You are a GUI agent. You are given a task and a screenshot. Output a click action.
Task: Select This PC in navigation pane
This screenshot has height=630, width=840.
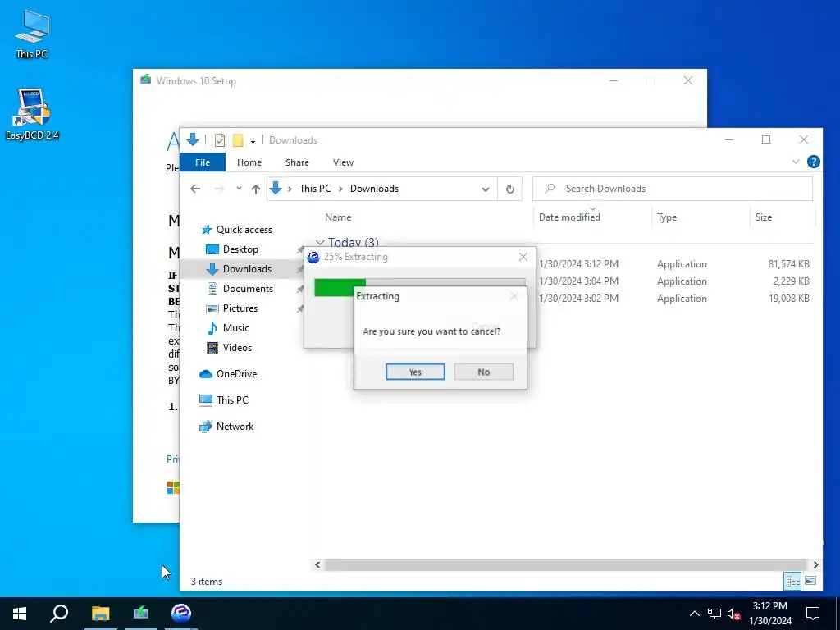coord(232,400)
